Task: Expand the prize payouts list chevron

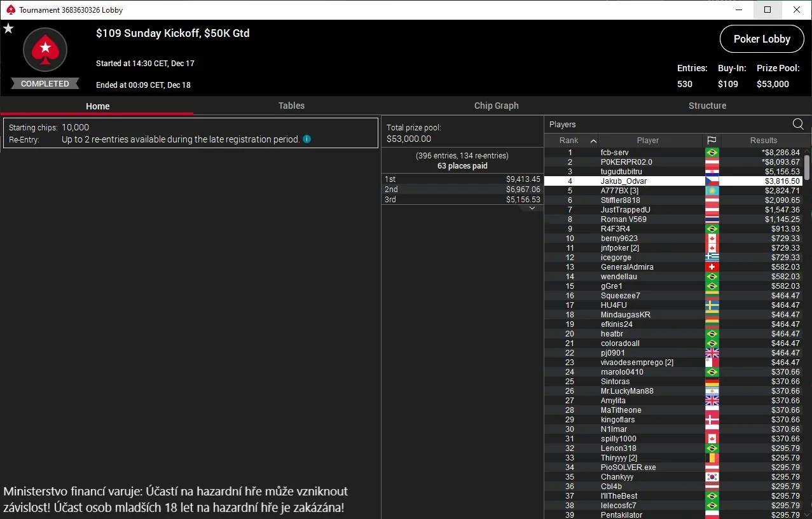Action: (532, 209)
